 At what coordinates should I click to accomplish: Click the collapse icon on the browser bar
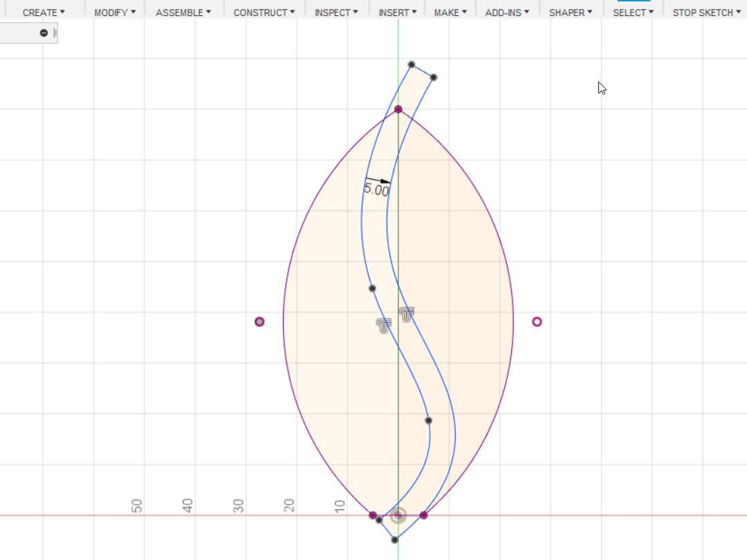coord(44,32)
